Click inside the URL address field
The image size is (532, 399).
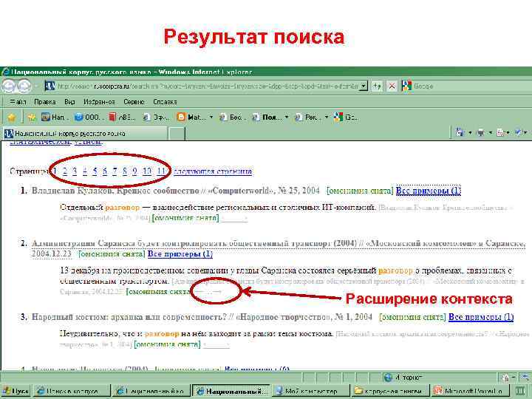207,86
